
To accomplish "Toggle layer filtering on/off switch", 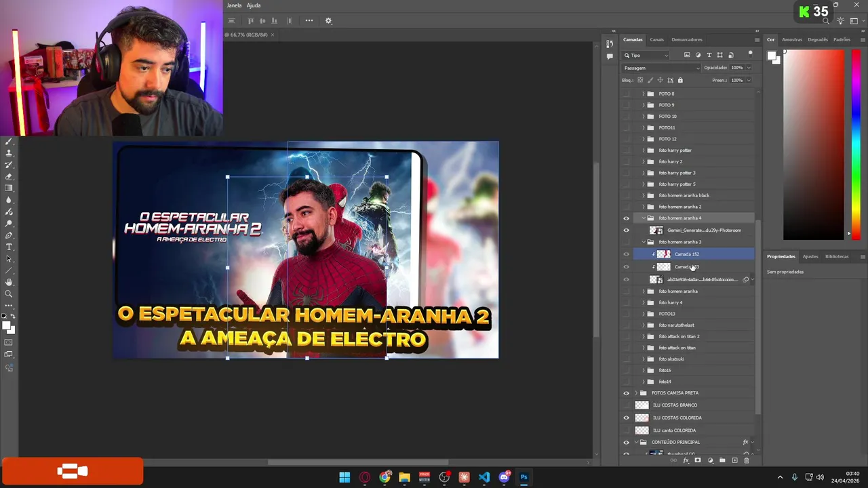I will click(750, 54).
